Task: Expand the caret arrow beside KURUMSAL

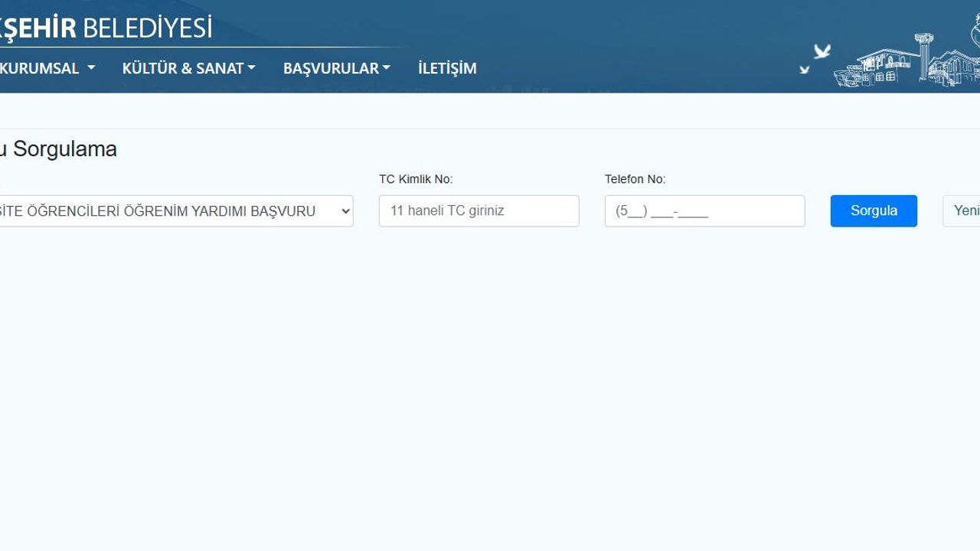Action: point(91,68)
